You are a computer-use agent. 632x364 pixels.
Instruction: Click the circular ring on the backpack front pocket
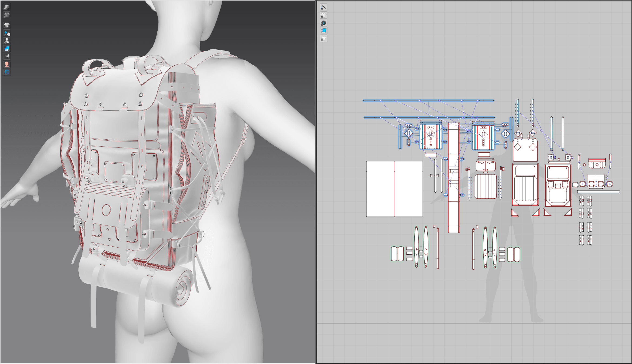tap(106, 210)
